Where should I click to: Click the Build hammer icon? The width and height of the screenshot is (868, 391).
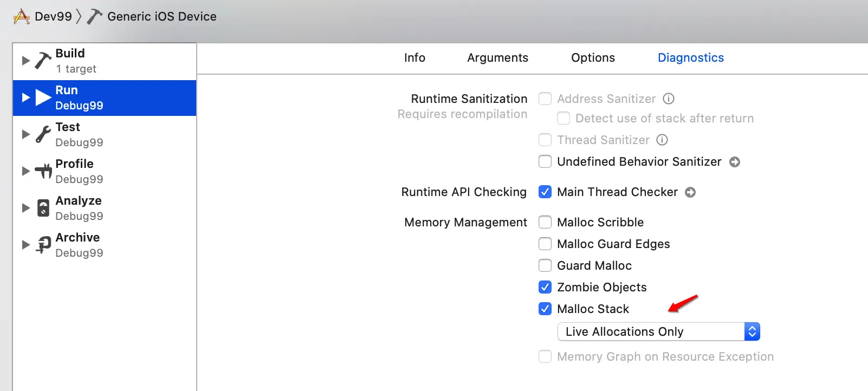pos(43,61)
